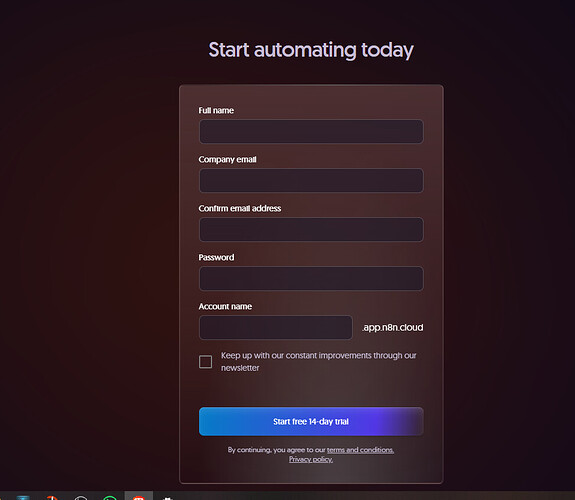This screenshot has height=500, width=575.
Task: Click the Full name label
Action: click(x=216, y=110)
